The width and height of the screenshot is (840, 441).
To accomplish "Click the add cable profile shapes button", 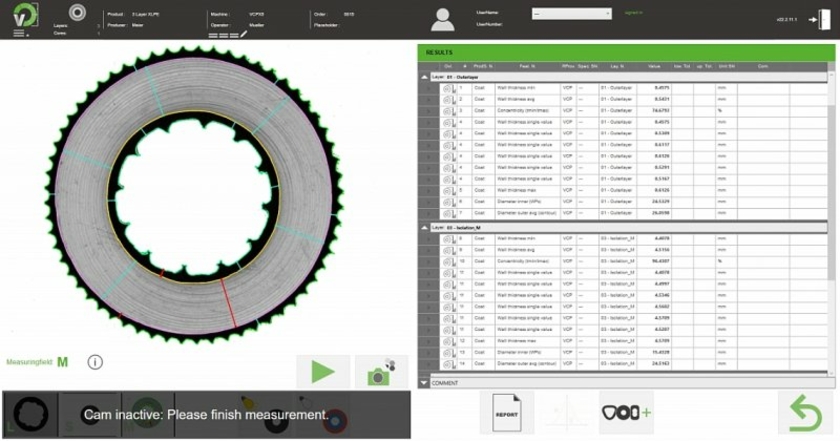I will (x=626, y=412).
